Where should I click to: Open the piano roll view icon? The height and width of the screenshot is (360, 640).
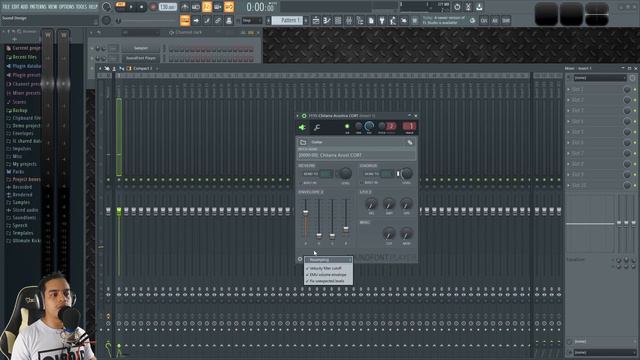[x=327, y=20]
